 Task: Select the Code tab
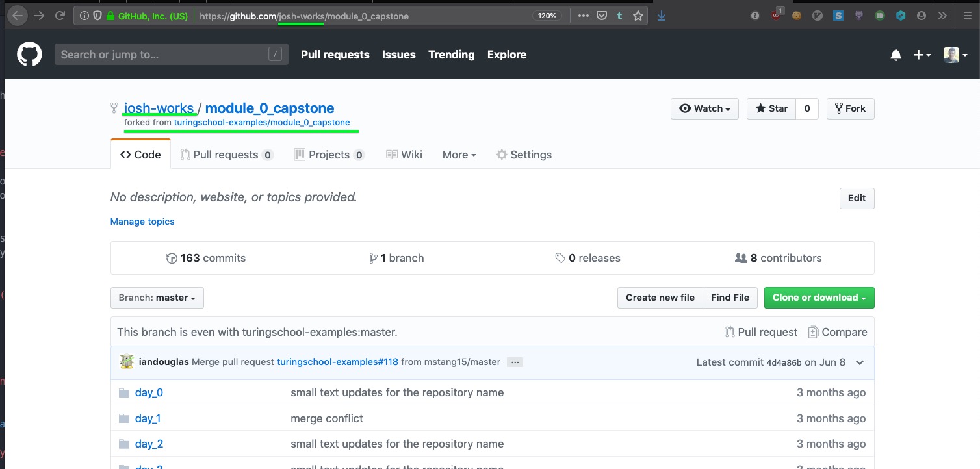coord(140,155)
